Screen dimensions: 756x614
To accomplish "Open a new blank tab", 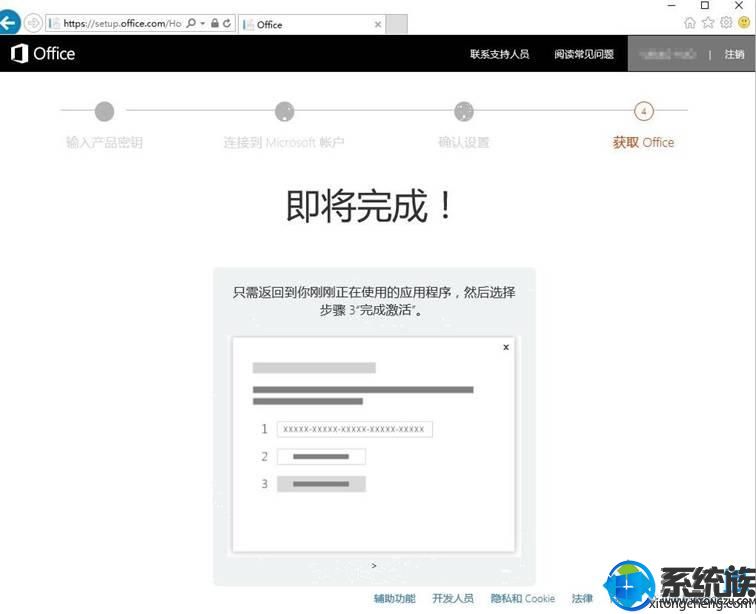I will point(397,25).
